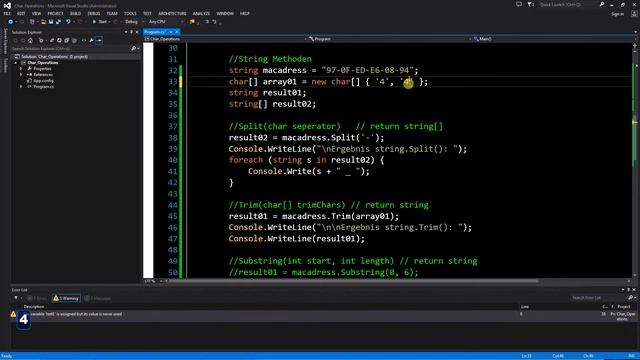Open the TEAM menu
This screenshot has width=640, height=360.
click(x=112, y=13)
